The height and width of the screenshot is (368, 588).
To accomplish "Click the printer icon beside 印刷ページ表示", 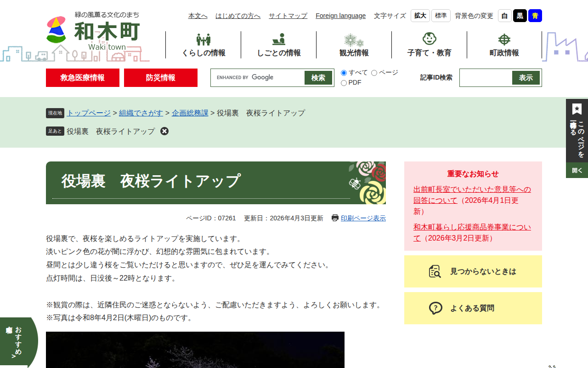I will (x=335, y=218).
